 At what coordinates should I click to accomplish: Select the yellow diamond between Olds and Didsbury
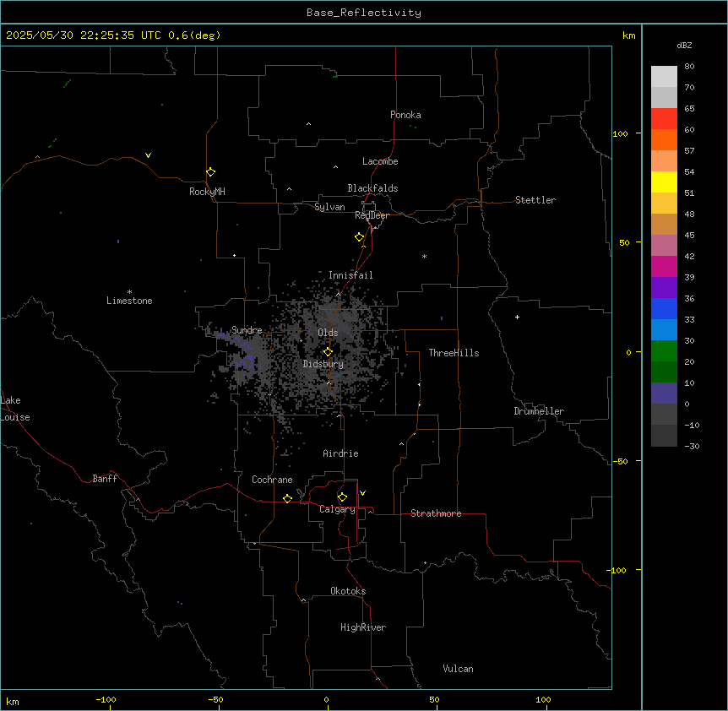tap(328, 351)
